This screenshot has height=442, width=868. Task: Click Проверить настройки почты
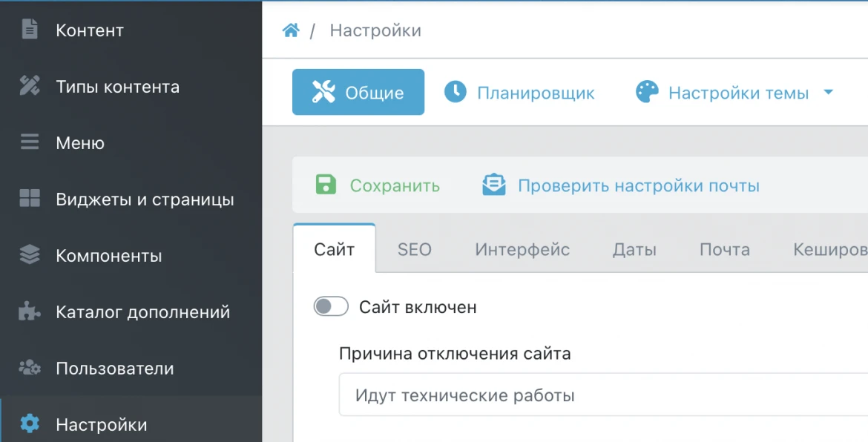coord(623,185)
